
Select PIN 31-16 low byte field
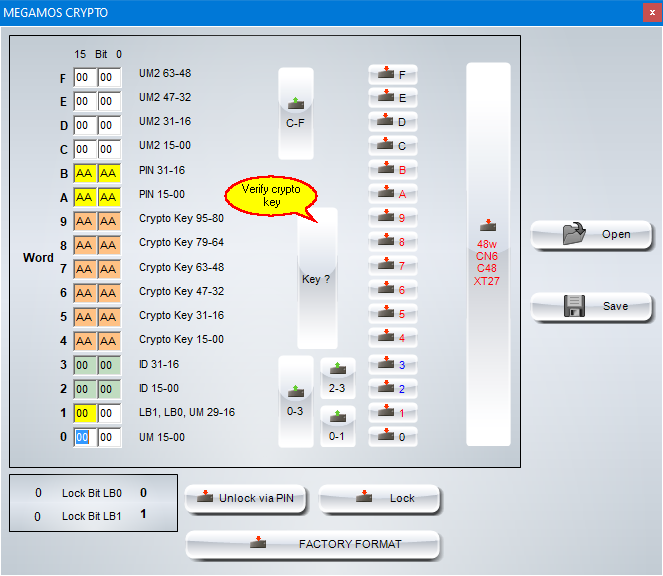point(110,173)
